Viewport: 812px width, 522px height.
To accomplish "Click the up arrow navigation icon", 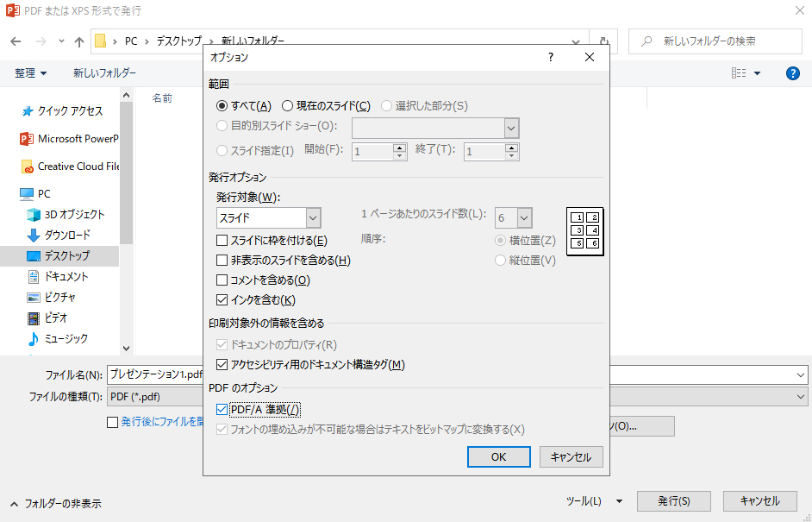I will coord(79,41).
